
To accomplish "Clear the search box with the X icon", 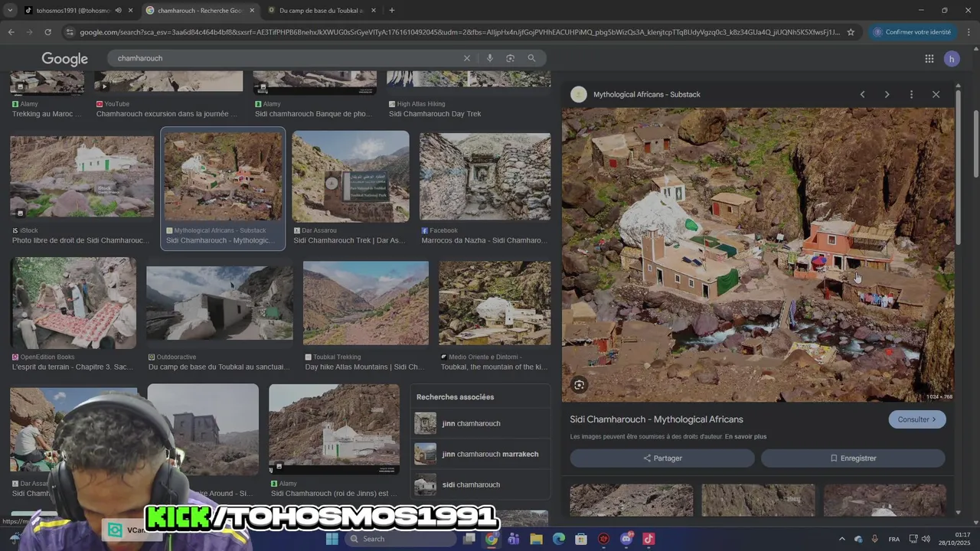I will point(466,58).
